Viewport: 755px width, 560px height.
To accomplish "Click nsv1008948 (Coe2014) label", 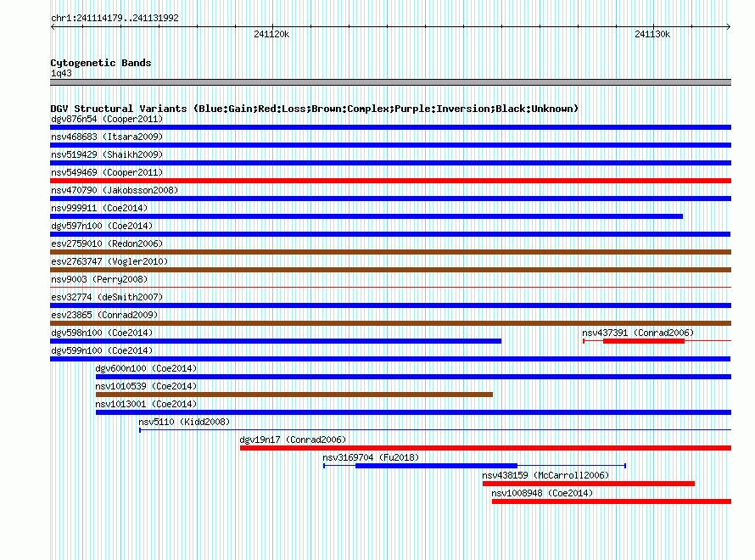I will [542, 493].
